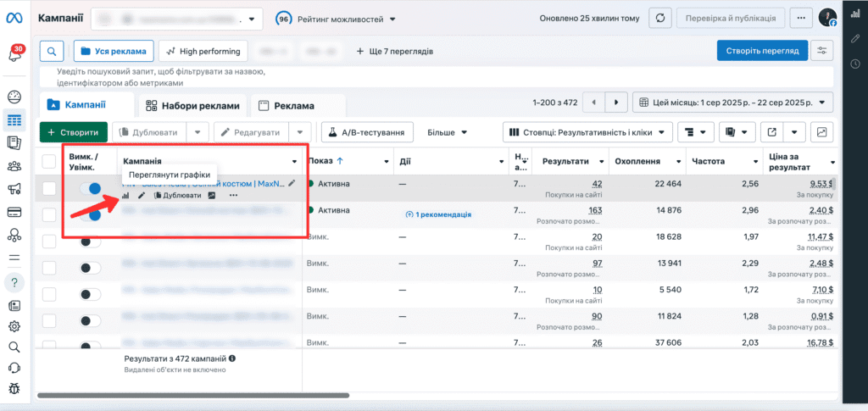Image resolution: width=868 pixels, height=411 pixels.
Task: Open clock history icon in right panel
Action: (854, 64)
